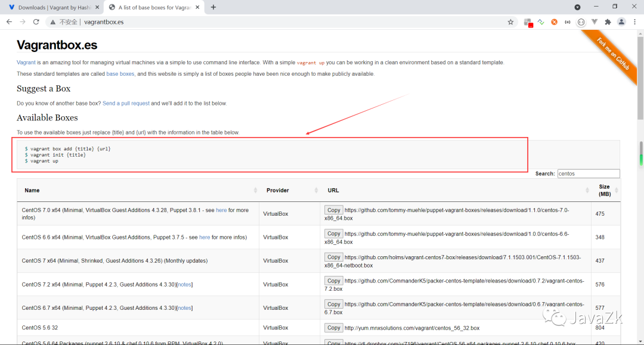Copy URL for CentOS 7 x64 Shrinked box

tap(333, 257)
